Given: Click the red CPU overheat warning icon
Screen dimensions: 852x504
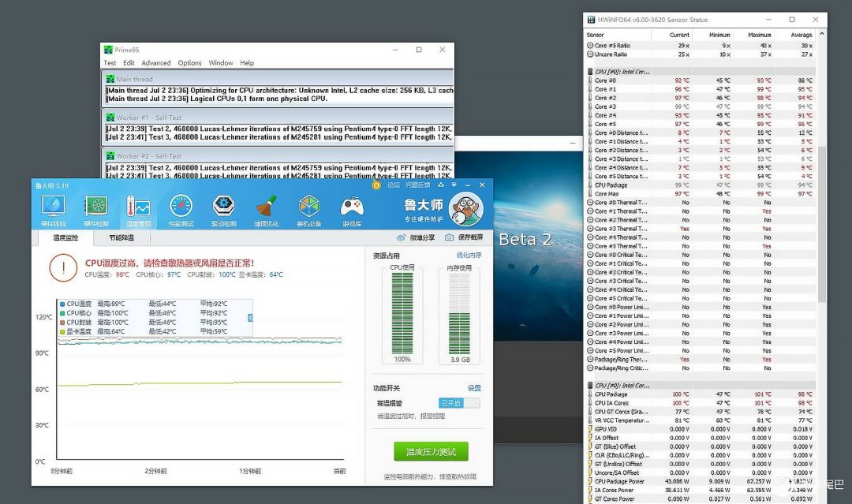Looking at the screenshot, I should (x=63, y=267).
